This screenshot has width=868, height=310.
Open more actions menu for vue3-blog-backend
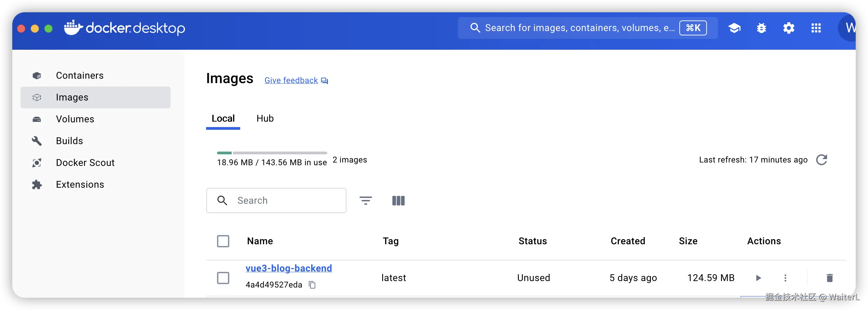(x=785, y=278)
